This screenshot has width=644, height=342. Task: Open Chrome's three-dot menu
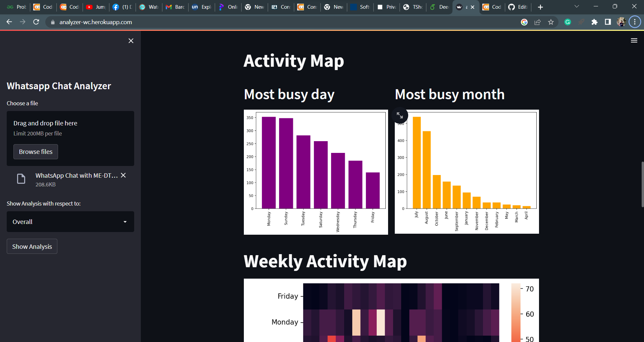(x=635, y=22)
